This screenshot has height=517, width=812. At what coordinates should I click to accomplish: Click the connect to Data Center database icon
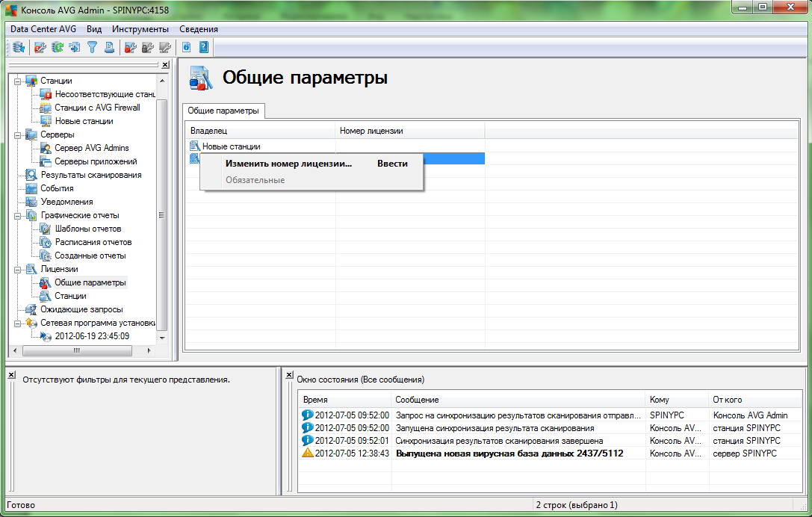[x=19, y=47]
